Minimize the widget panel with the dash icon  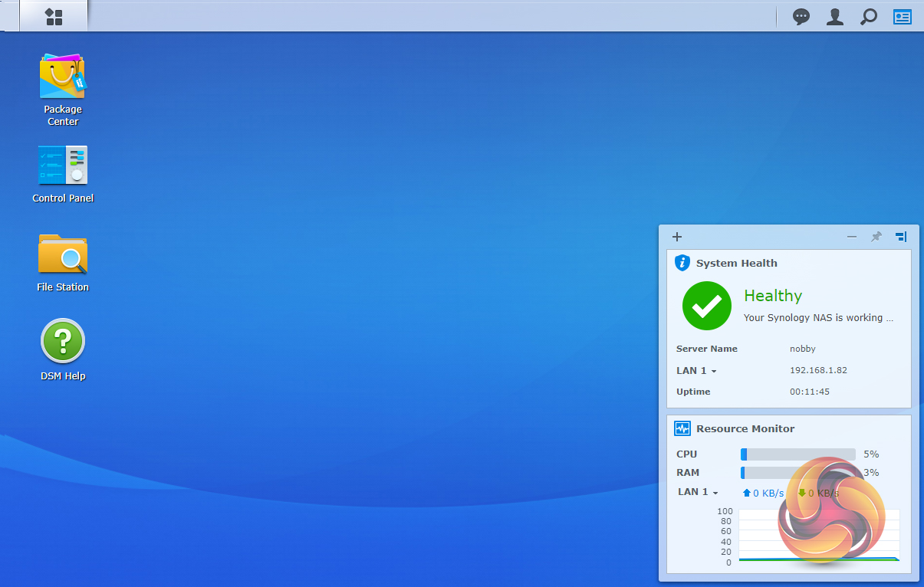[852, 237]
